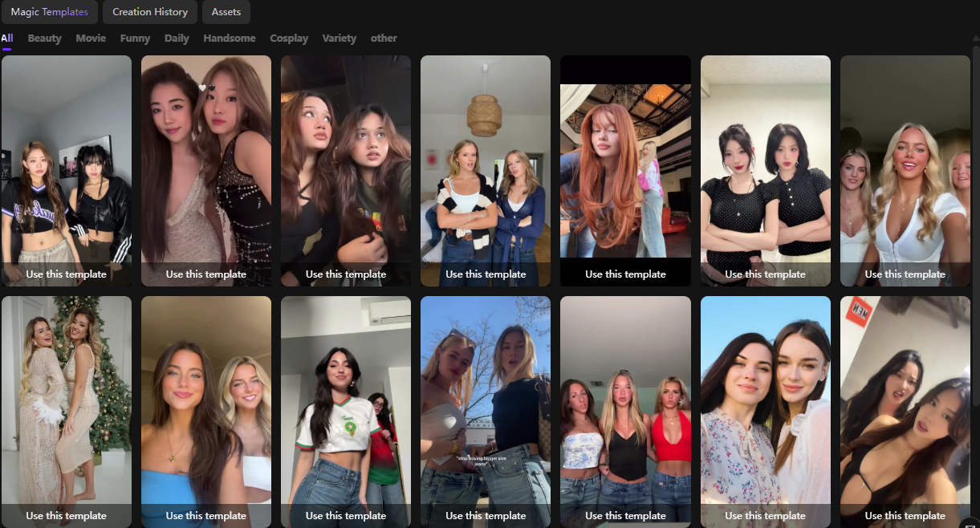This screenshot has width=980, height=528.
Task: Open the Funny templates category
Action: click(135, 38)
